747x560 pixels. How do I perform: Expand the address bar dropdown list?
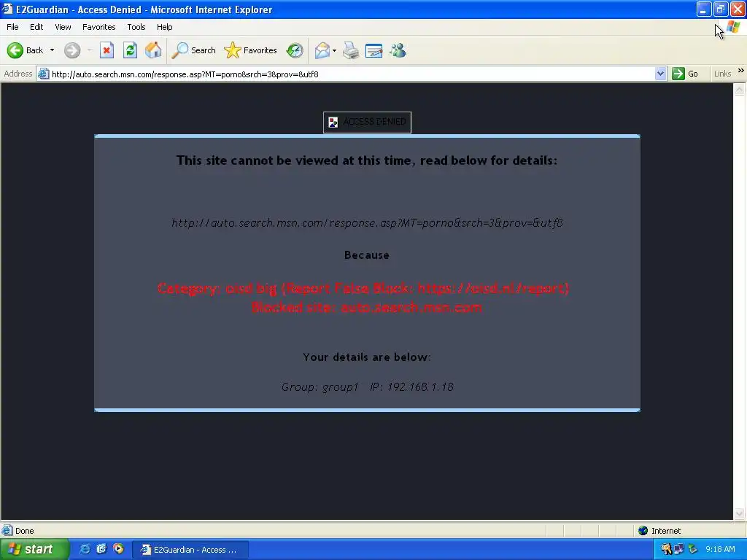(660, 74)
